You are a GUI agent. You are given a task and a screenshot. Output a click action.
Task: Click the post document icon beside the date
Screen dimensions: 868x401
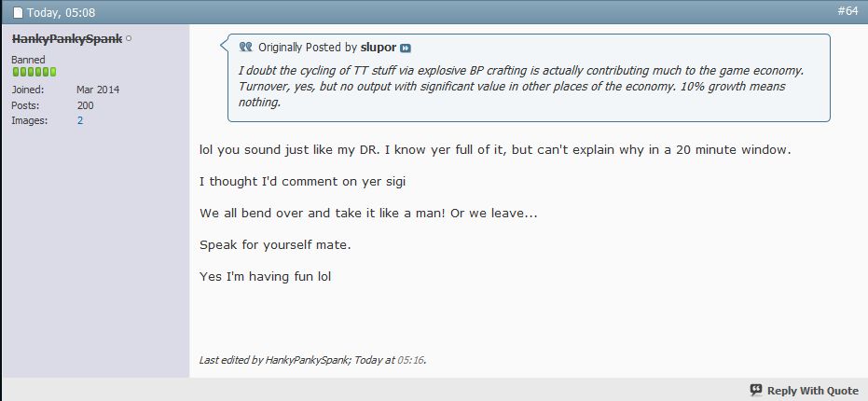click(x=16, y=13)
